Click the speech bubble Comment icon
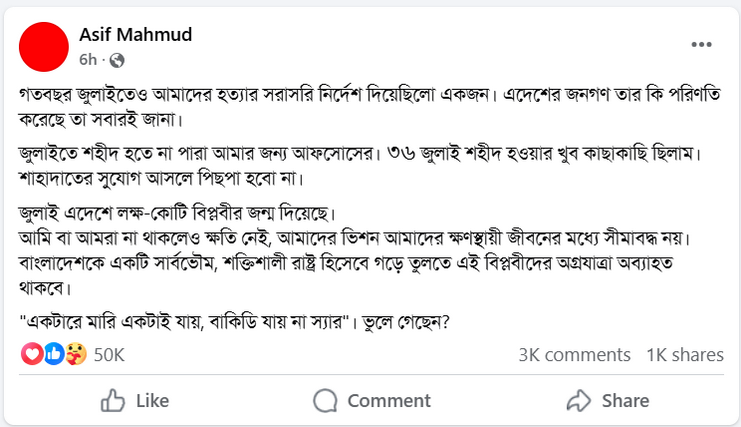 (325, 401)
